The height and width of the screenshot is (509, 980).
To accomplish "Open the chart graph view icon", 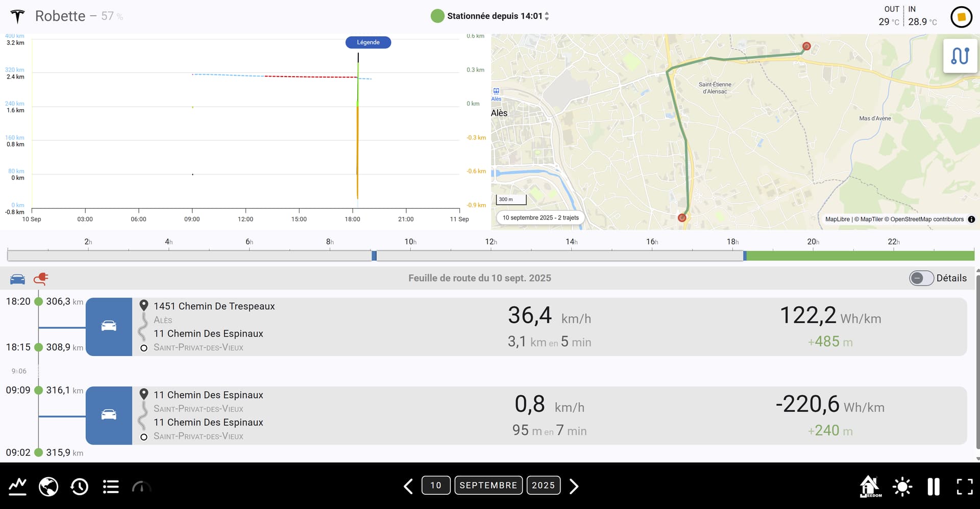I will coord(17,486).
